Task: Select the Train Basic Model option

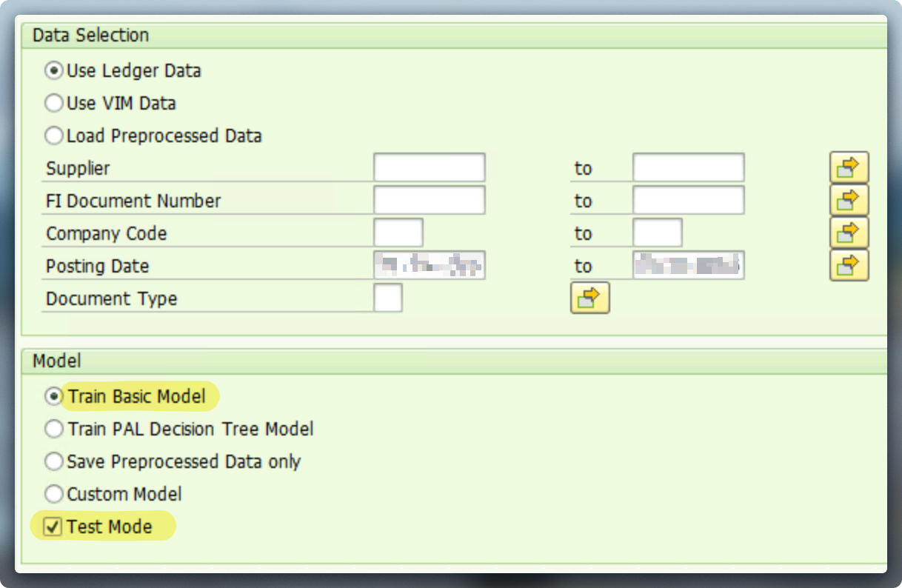Action: point(53,396)
